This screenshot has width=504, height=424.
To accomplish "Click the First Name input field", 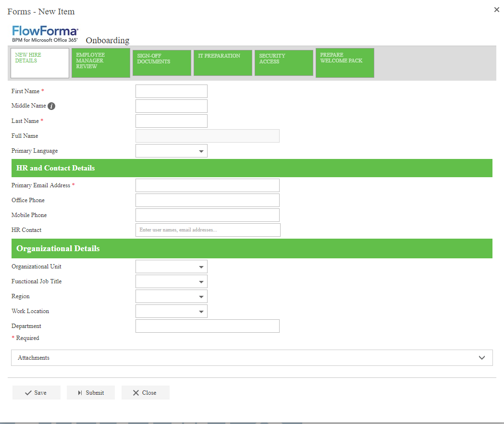I will point(172,91).
